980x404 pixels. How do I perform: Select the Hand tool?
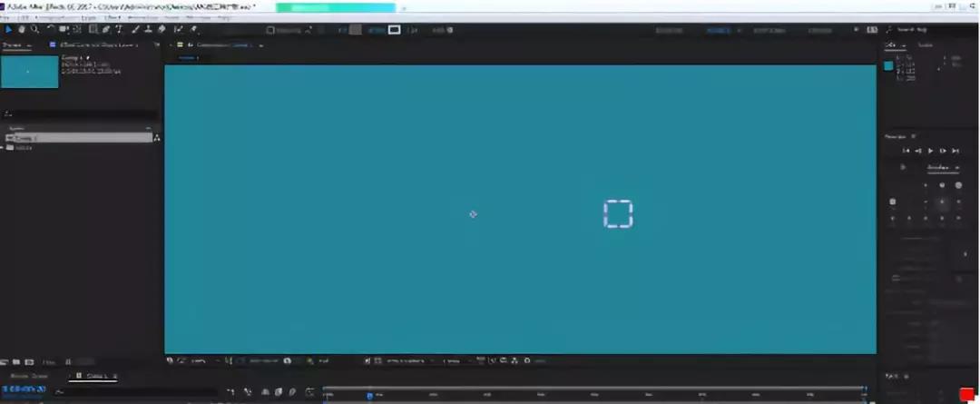(x=22, y=29)
